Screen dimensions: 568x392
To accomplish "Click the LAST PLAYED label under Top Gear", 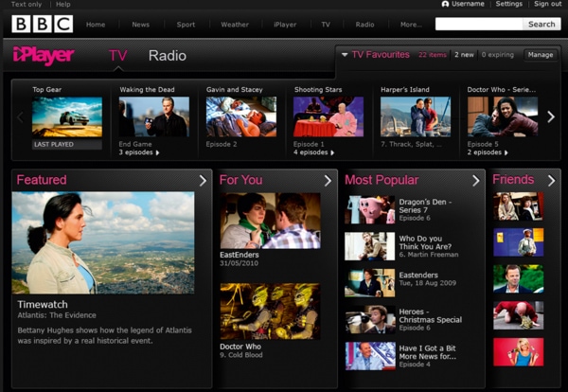I will tap(67, 144).
